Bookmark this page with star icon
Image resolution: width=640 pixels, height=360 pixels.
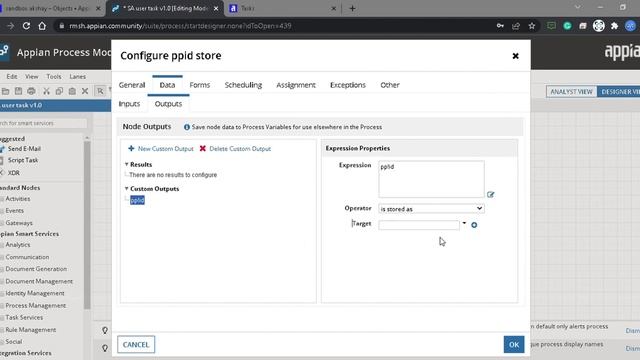click(531, 26)
